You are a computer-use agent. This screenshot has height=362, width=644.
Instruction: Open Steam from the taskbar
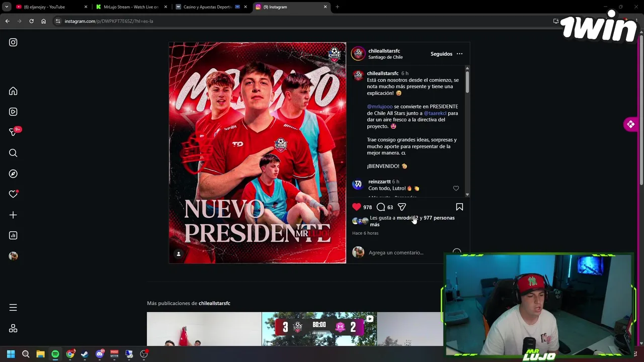click(85, 354)
